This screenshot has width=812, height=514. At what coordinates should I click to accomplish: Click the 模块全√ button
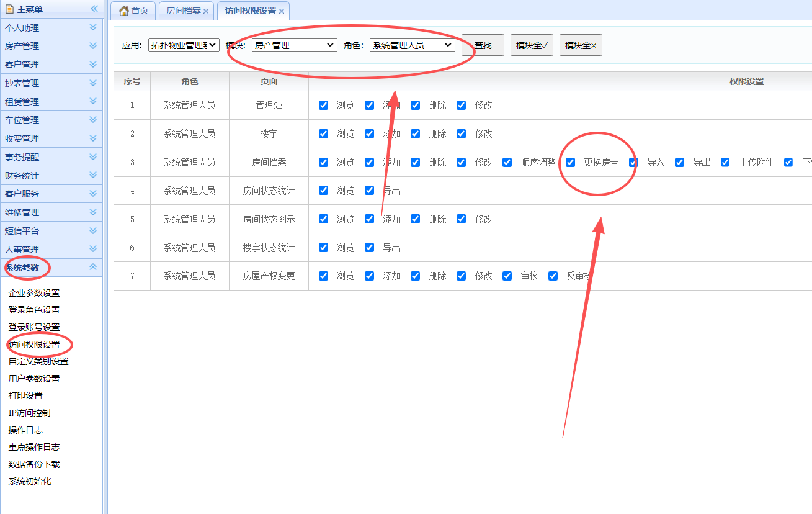tap(532, 45)
